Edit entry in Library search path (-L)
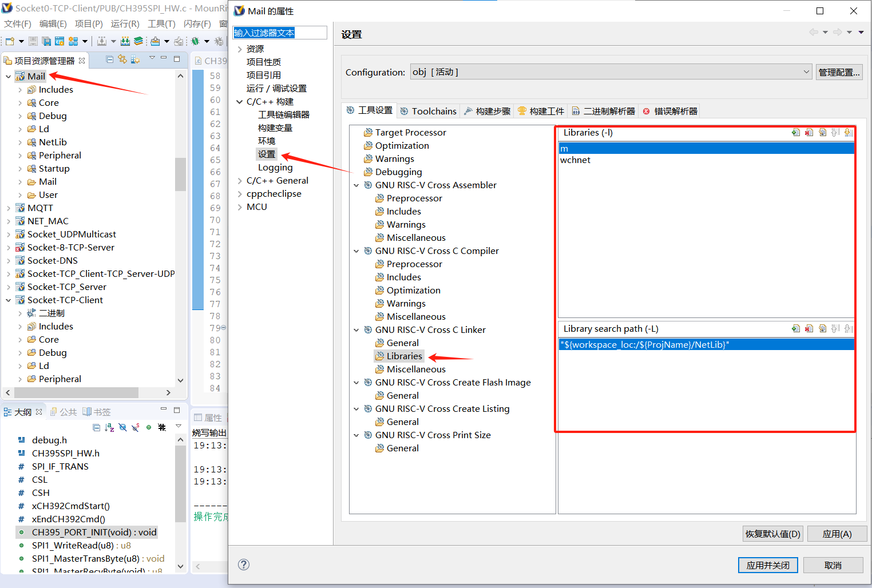 pyautogui.click(x=822, y=329)
